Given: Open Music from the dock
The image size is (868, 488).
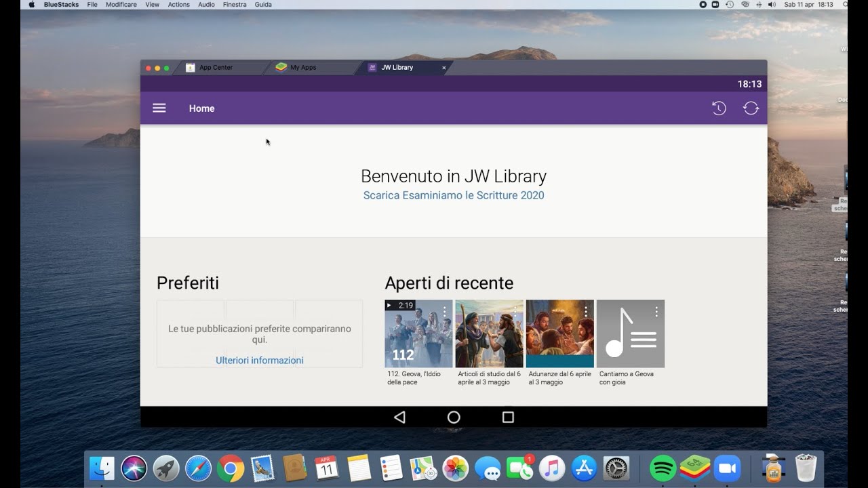Looking at the screenshot, I should (x=552, y=468).
